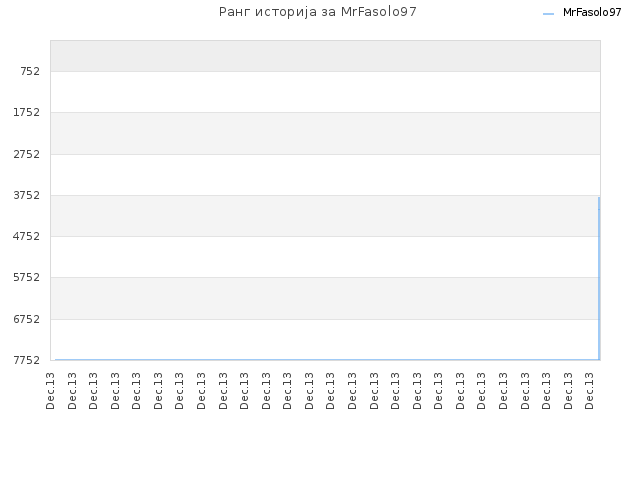Click the first Dec.13 x-axis label
Image resolution: width=640 pixels, height=480 pixels.
(50, 391)
